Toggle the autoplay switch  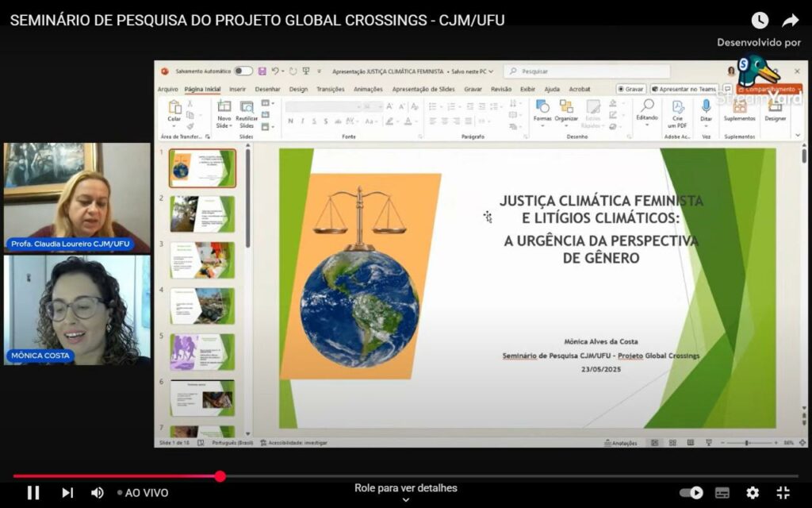[x=691, y=492]
